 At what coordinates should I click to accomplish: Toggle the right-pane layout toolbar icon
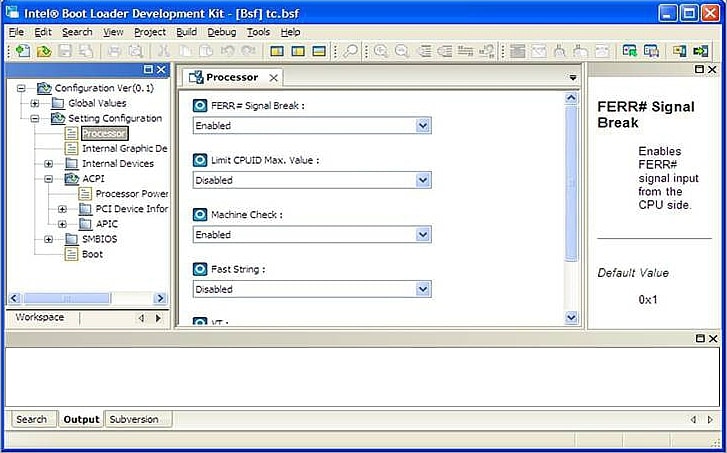tap(298, 51)
